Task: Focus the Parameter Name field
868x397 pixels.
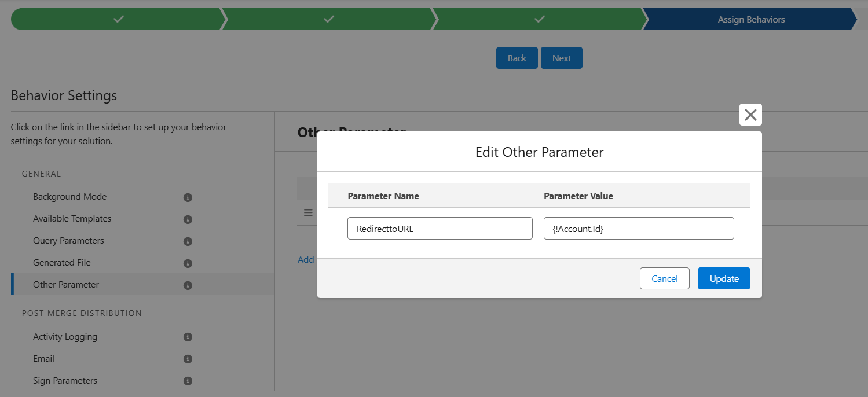Action: pyautogui.click(x=440, y=228)
